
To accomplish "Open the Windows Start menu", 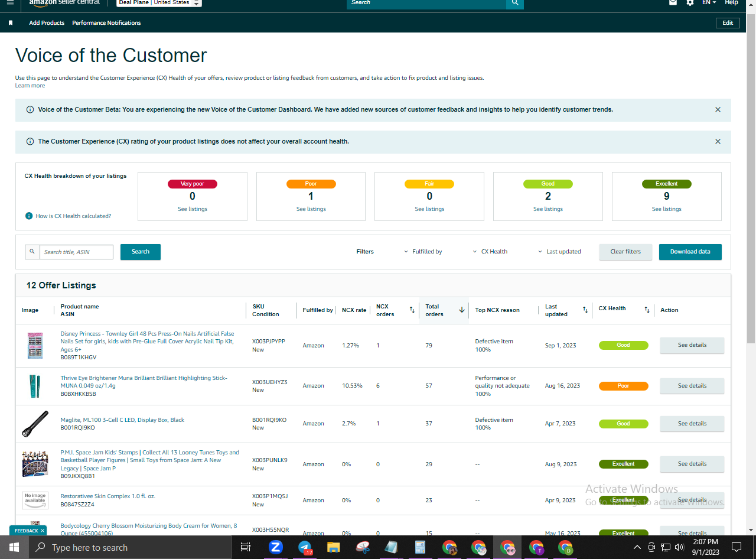I will pos(14,548).
